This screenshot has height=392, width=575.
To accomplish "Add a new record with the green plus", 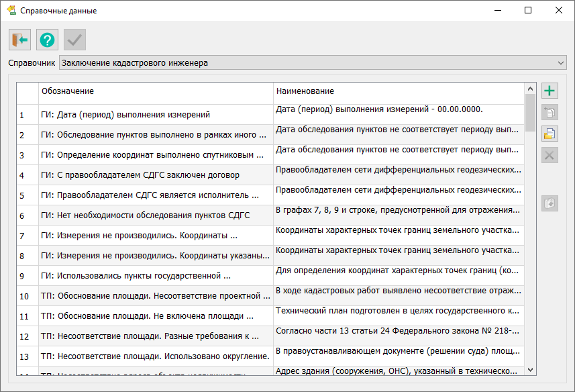I will (x=550, y=91).
